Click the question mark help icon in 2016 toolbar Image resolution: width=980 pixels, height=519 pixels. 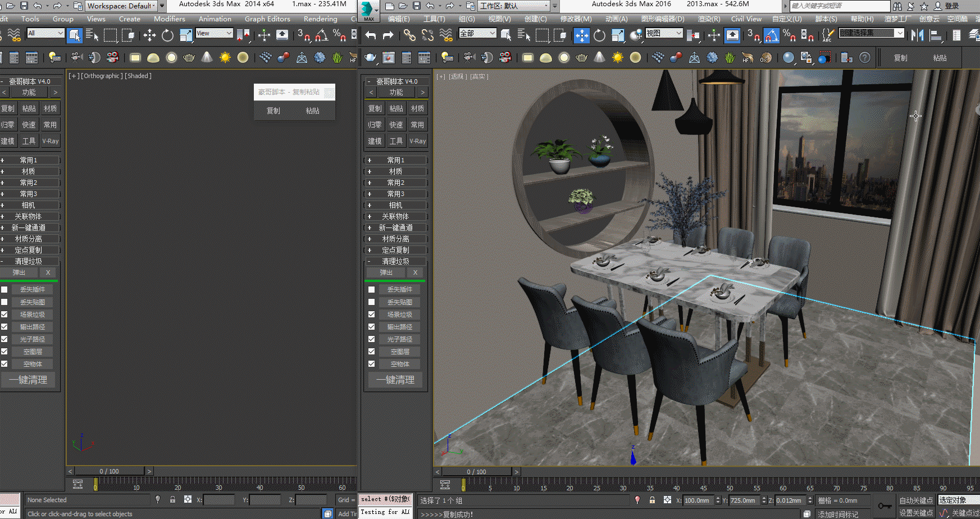(x=865, y=57)
